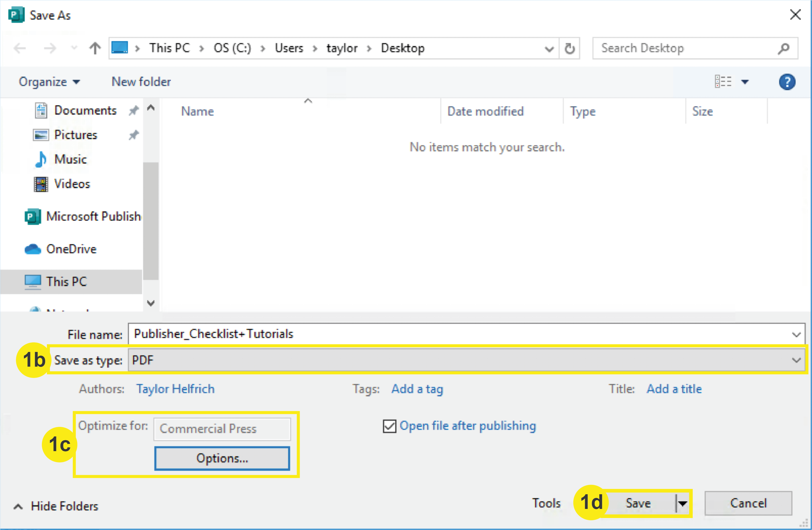Open the Organize menu

[49, 82]
